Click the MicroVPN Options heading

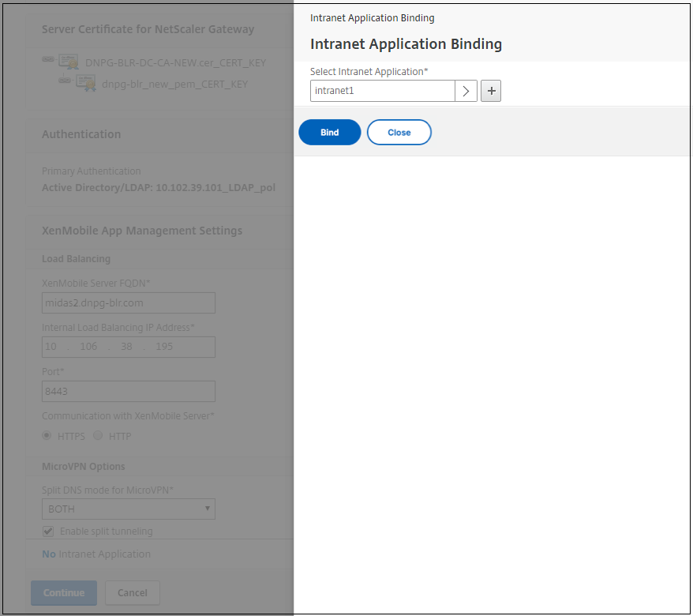(x=84, y=466)
